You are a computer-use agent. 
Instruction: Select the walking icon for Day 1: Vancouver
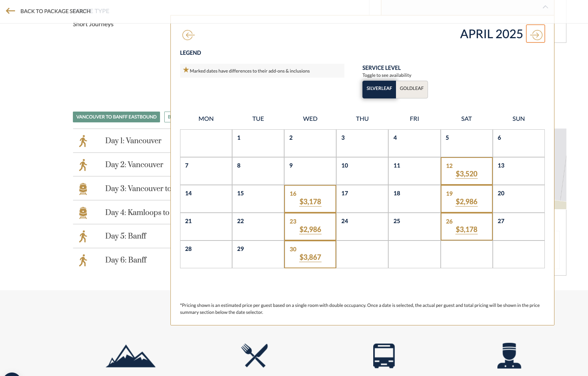point(83,141)
